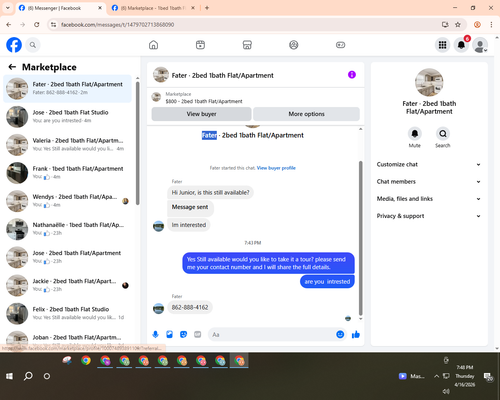Open the View buyer profile link
Screen dimensions: 500x400
(x=276, y=168)
